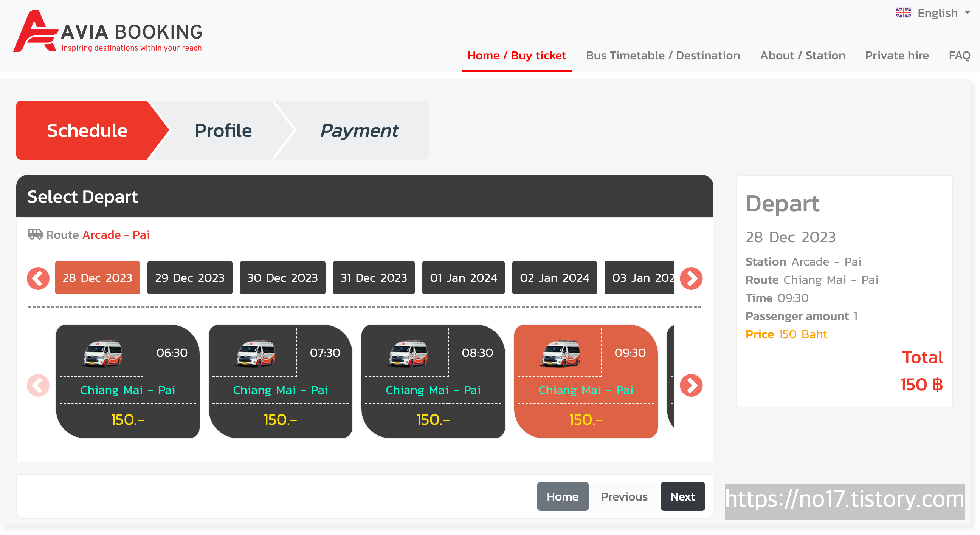Choose 31 Dec 2023 date
This screenshot has width=980, height=535.
click(x=374, y=278)
